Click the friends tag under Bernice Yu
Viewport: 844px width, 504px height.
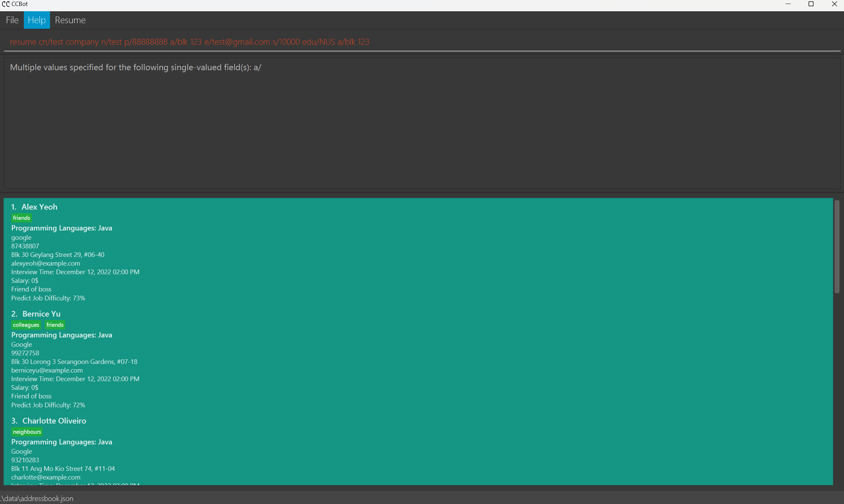click(x=55, y=325)
